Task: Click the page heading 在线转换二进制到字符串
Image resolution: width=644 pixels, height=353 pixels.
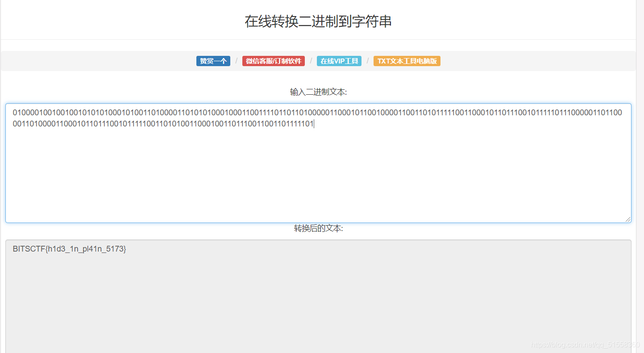Action: click(318, 21)
